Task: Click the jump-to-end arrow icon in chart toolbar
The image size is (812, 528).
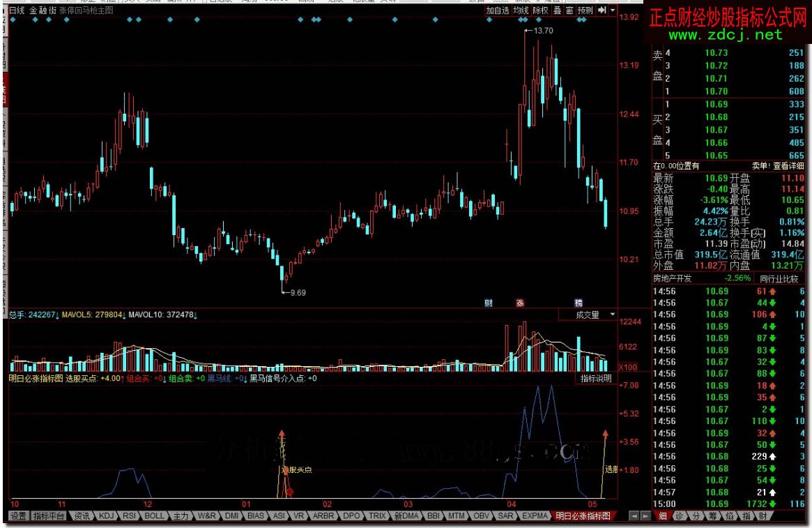Action: tap(602, 10)
